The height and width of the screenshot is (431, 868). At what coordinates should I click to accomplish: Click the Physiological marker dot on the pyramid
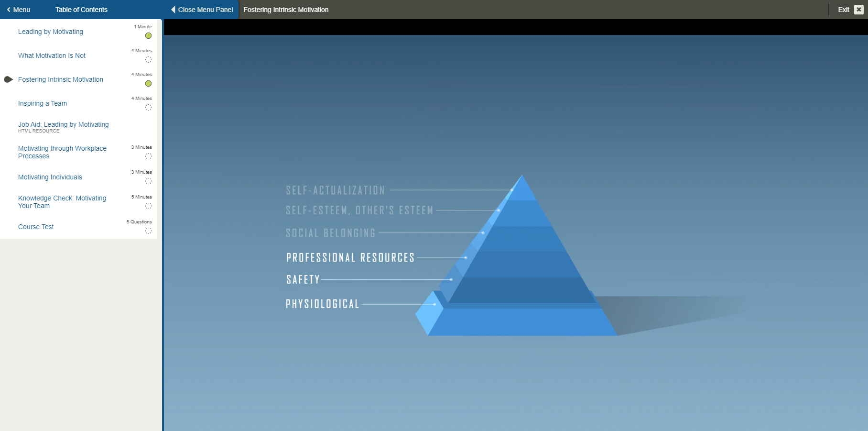434,304
